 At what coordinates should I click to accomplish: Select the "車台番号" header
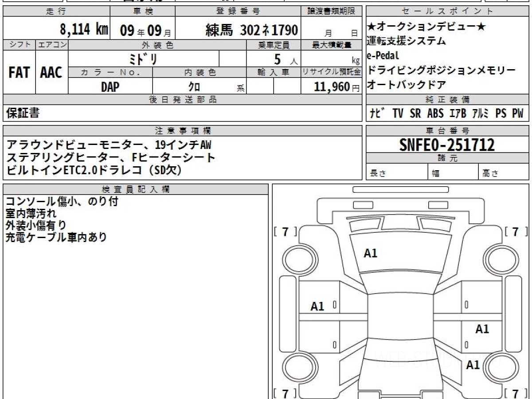447,131
